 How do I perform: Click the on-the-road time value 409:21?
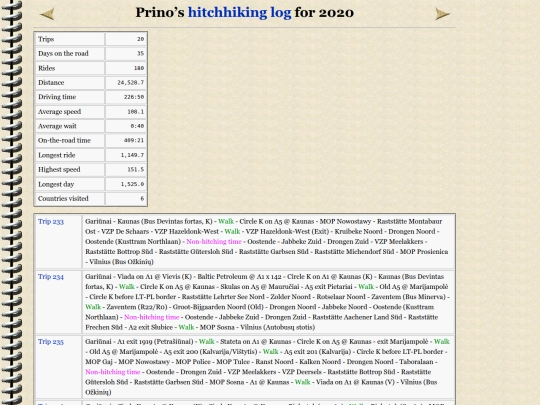(x=134, y=141)
